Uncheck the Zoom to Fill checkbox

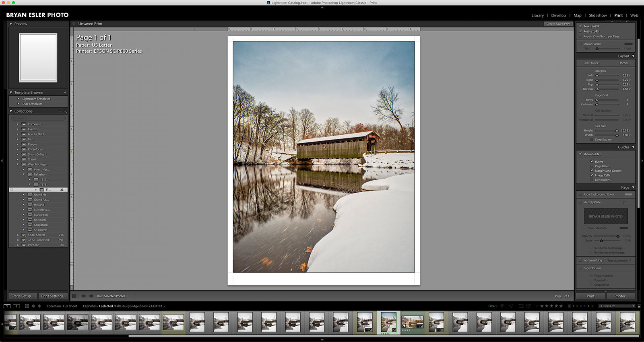point(580,26)
